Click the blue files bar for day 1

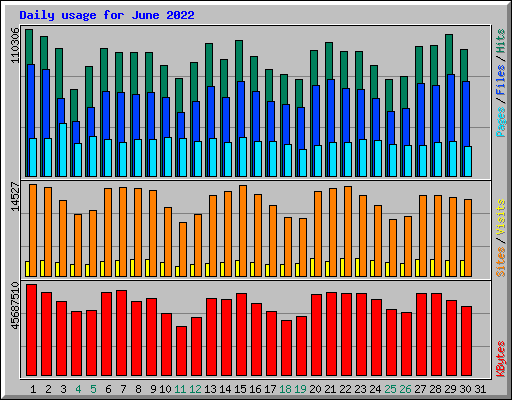[31, 102]
